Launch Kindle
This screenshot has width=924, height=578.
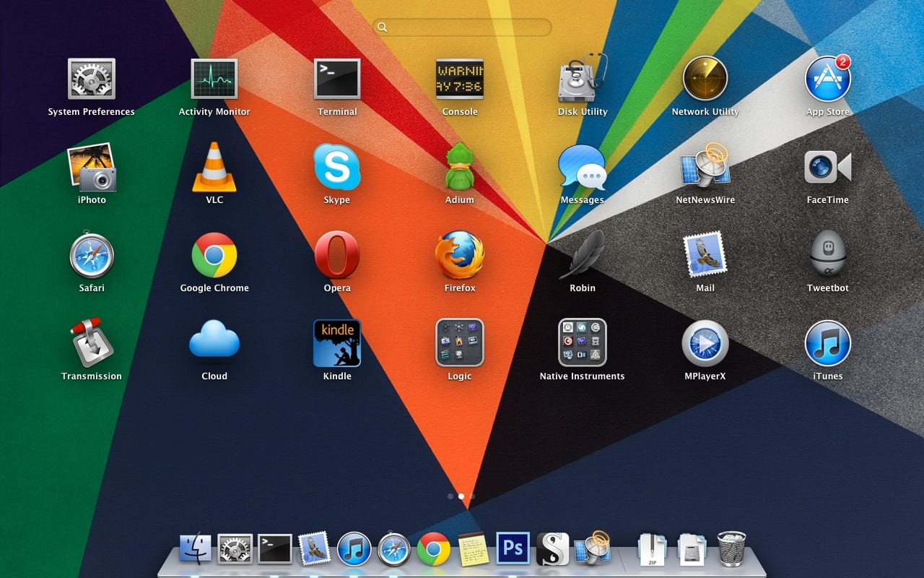(x=337, y=343)
